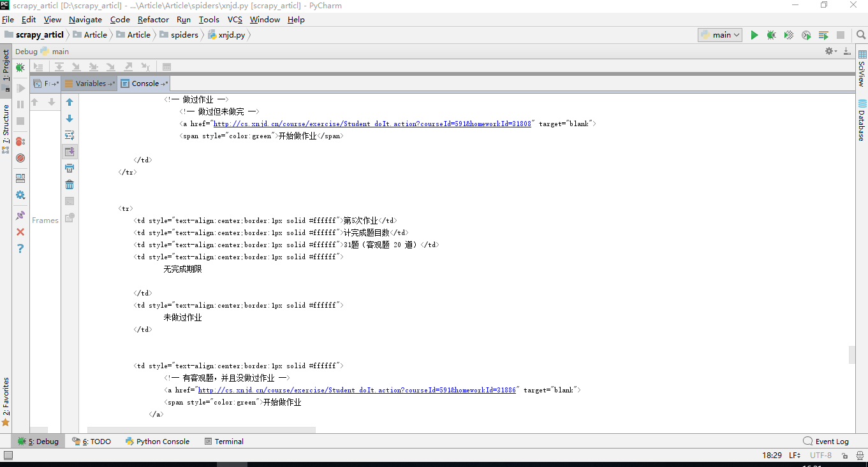Screen dimensions: 868x467
Task: Open debugger settings gear in left sidebar
Action: pyautogui.click(x=20, y=195)
